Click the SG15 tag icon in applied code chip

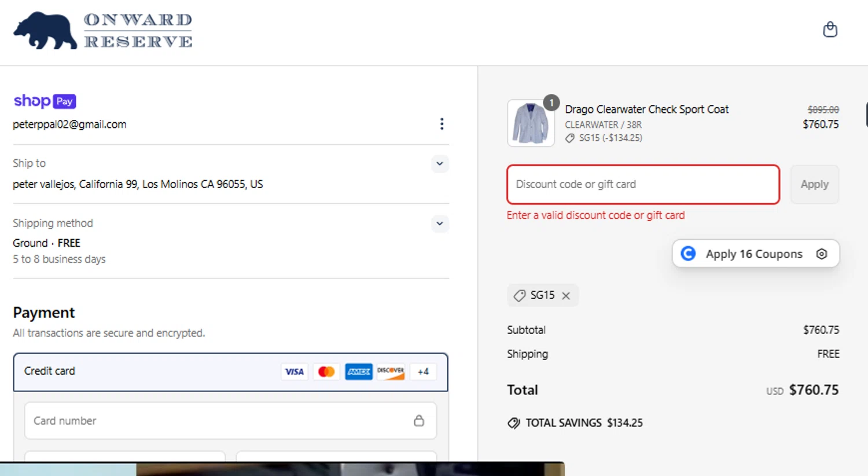tap(520, 295)
